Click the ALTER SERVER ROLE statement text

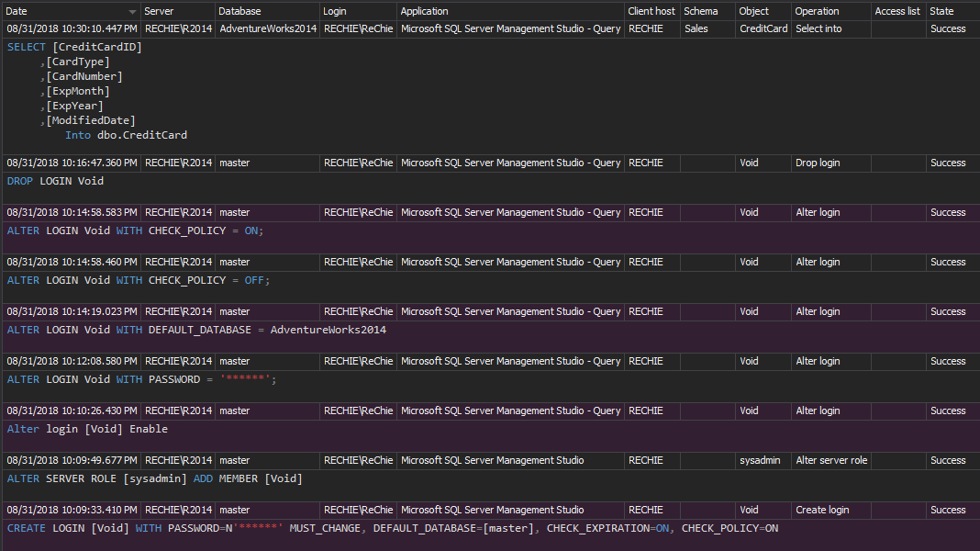pyautogui.click(x=154, y=478)
